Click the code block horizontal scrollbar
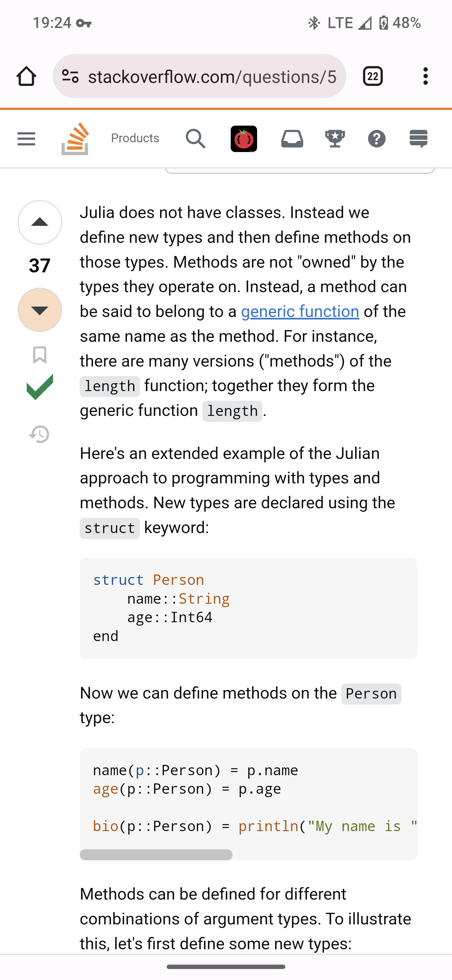The width and height of the screenshot is (452, 980). (156, 854)
